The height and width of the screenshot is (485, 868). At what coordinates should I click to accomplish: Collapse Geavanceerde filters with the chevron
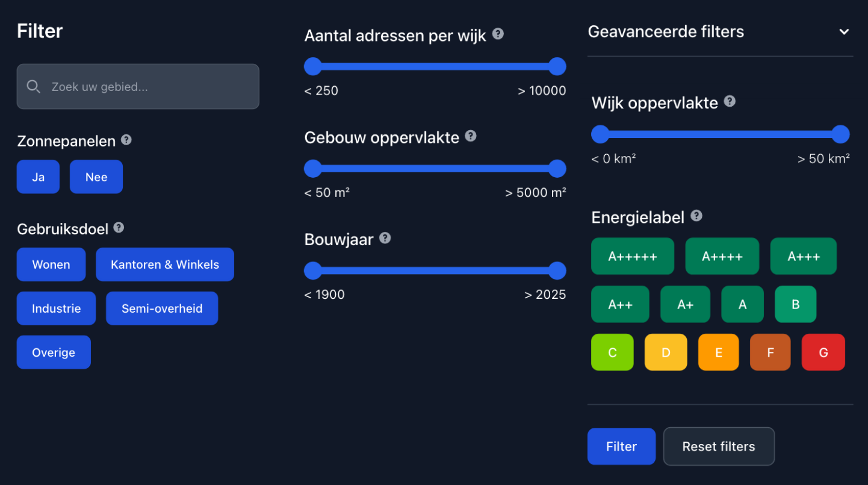tap(844, 32)
